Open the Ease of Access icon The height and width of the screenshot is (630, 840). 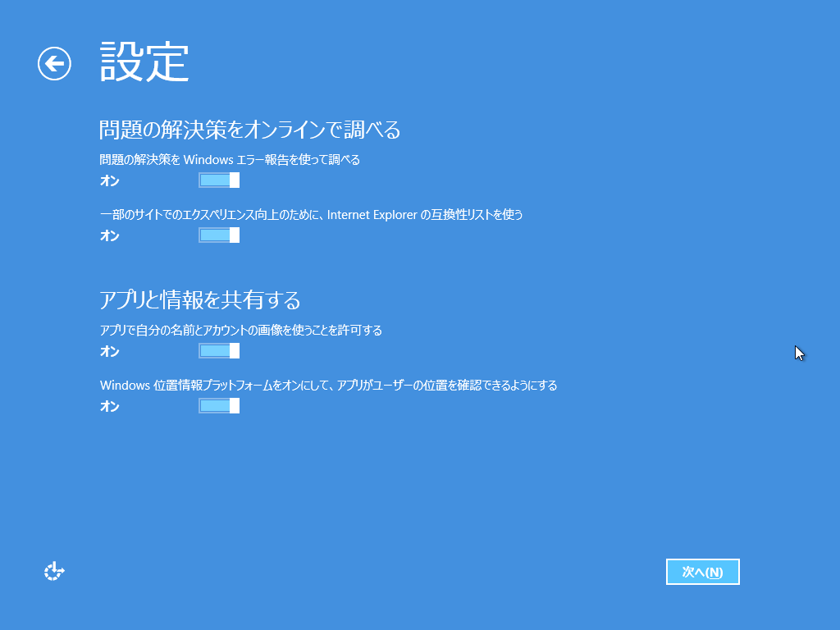point(54,572)
